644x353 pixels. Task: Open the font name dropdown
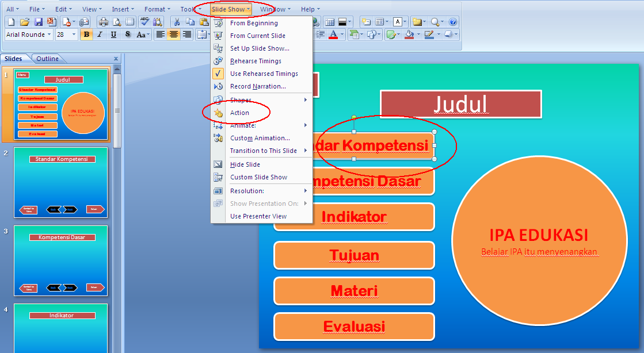(x=48, y=34)
